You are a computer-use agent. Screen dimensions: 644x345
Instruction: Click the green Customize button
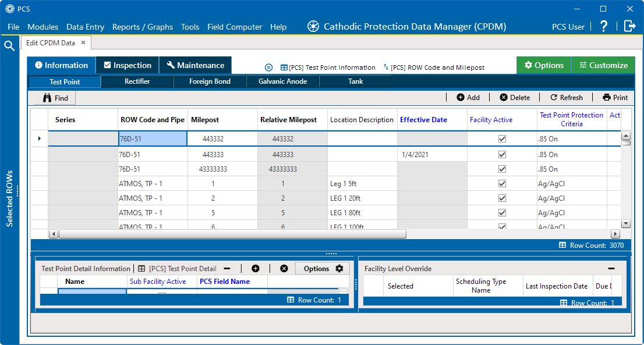(603, 65)
